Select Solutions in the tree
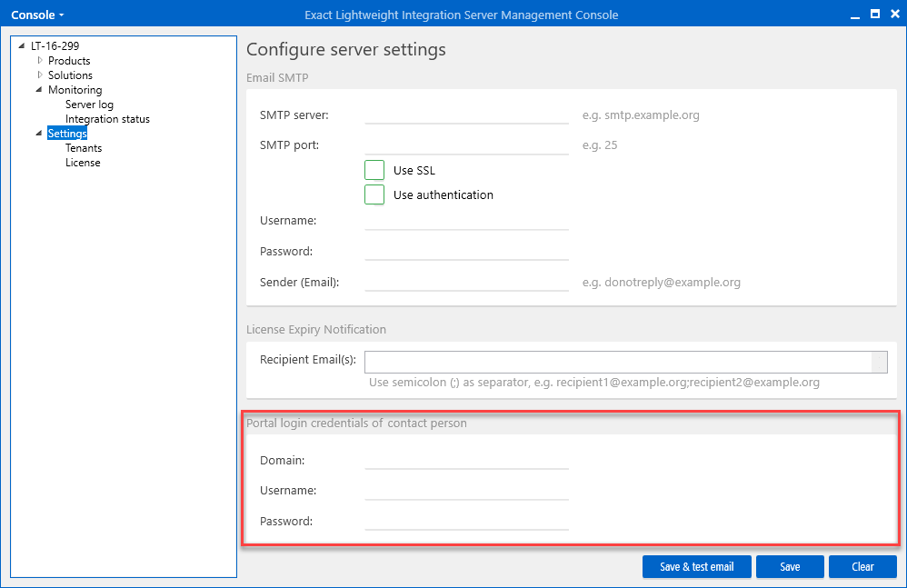This screenshot has width=907, height=588. click(x=70, y=75)
